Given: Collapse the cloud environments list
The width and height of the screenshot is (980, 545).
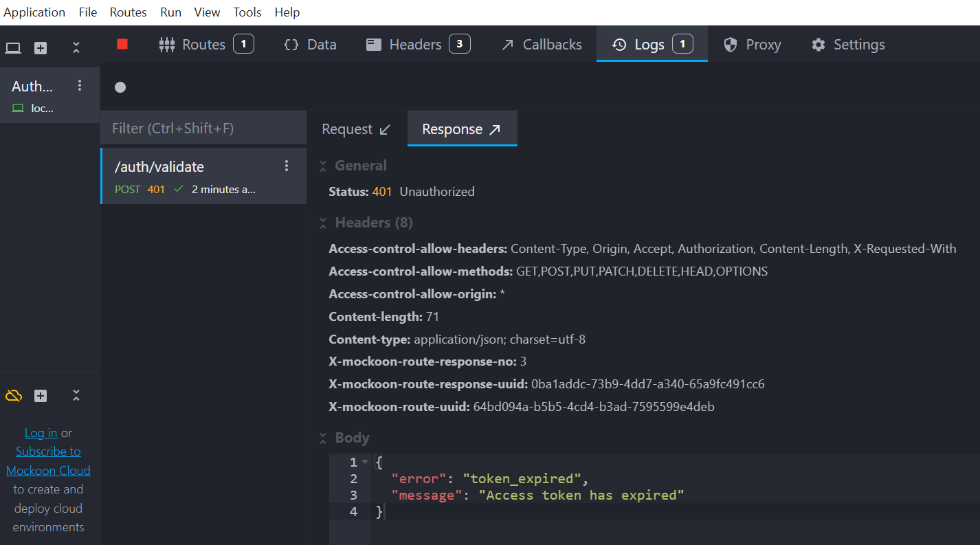Looking at the screenshot, I should pyautogui.click(x=76, y=396).
